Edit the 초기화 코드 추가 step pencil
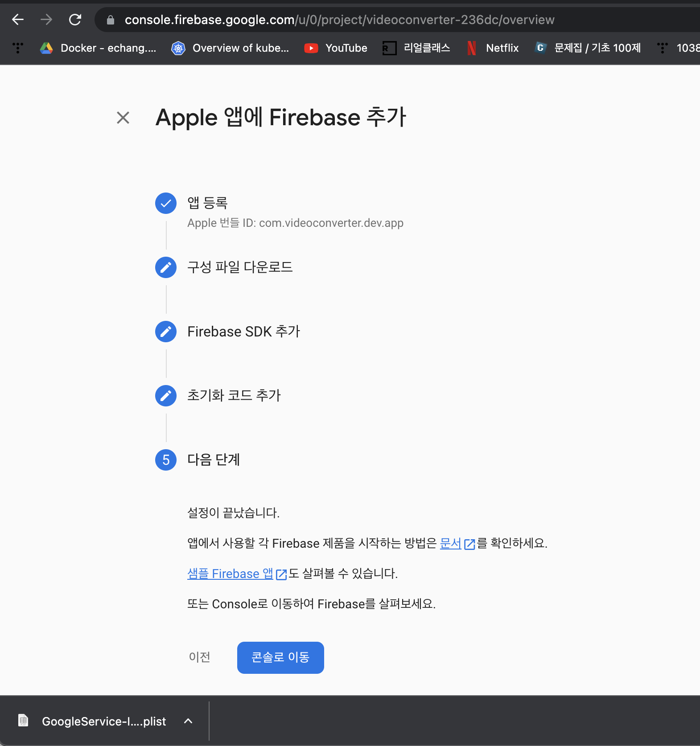This screenshot has width=700, height=746. pyautogui.click(x=166, y=396)
